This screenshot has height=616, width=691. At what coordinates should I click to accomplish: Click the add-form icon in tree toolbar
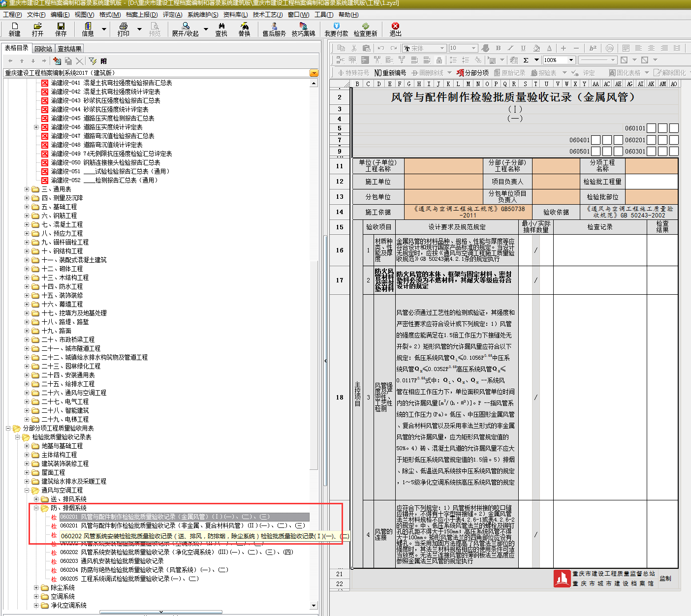click(57, 61)
